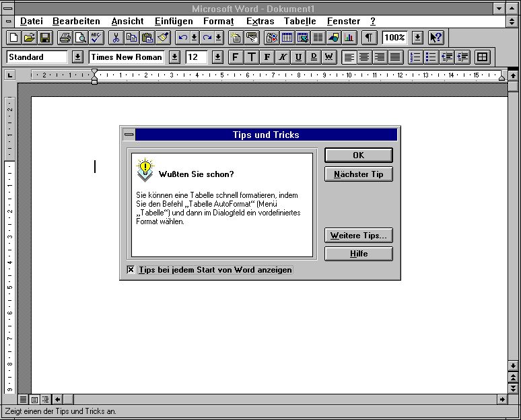Activate the format painter brush icon
The image size is (521, 420).
point(163,38)
